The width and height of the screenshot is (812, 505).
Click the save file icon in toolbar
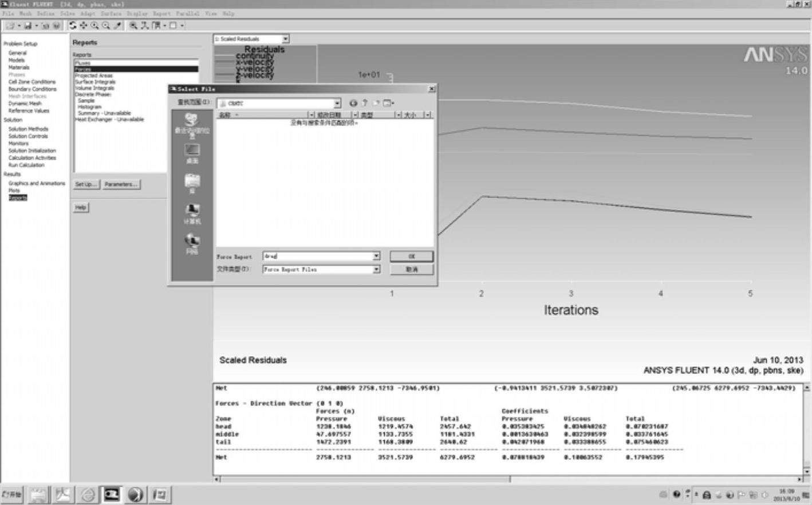(27, 26)
